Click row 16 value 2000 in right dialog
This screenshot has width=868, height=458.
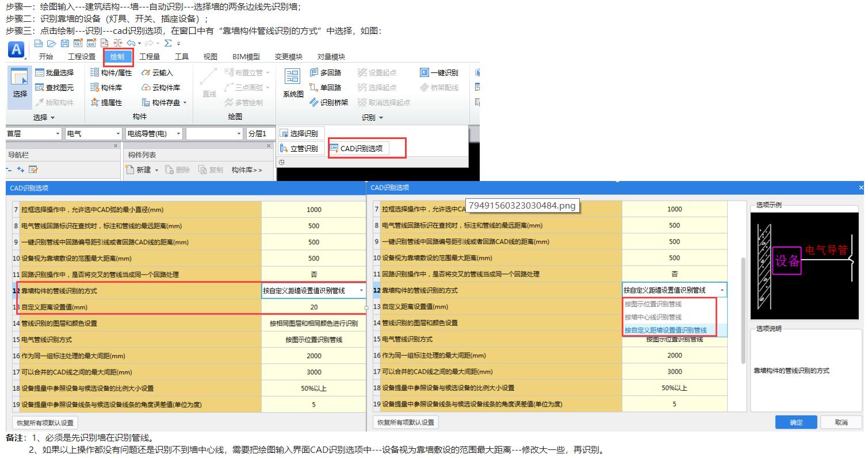pyautogui.click(x=674, y=355)
